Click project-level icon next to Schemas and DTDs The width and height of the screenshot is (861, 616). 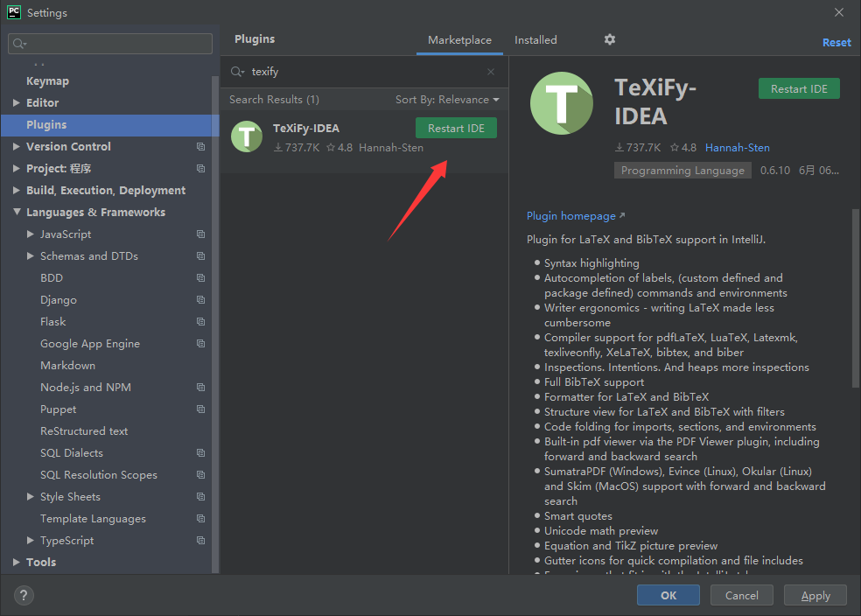coord(201,256)
